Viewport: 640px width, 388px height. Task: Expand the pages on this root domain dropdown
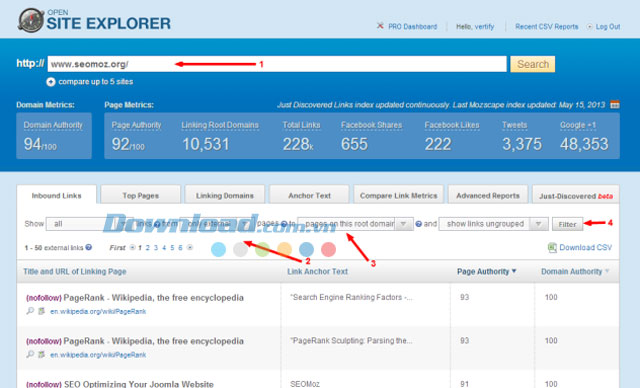355,224
